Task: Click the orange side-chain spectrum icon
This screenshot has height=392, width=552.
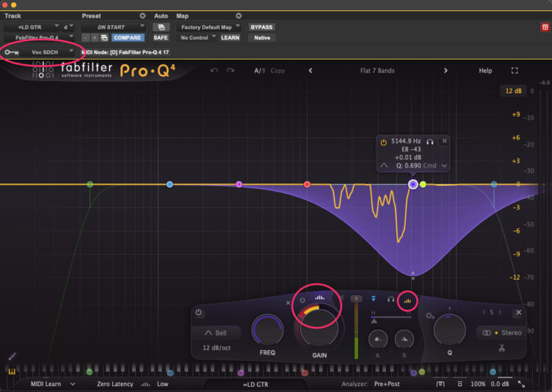Action: (x=407, y=301)
